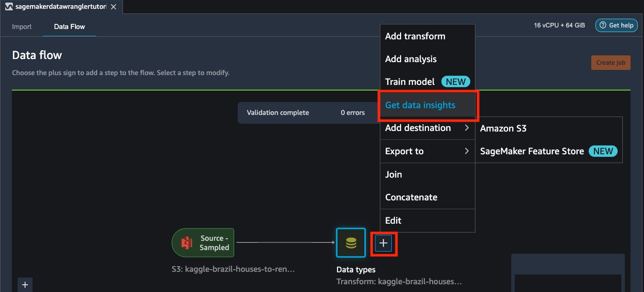Click the Create job button
Viewport: 644px width, 292px height.
coord(610,63)
